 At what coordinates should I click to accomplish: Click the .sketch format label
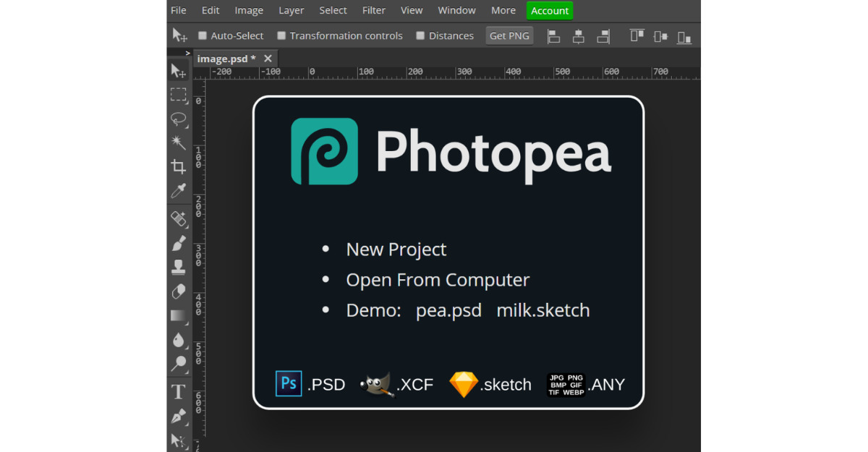(506, 385)
